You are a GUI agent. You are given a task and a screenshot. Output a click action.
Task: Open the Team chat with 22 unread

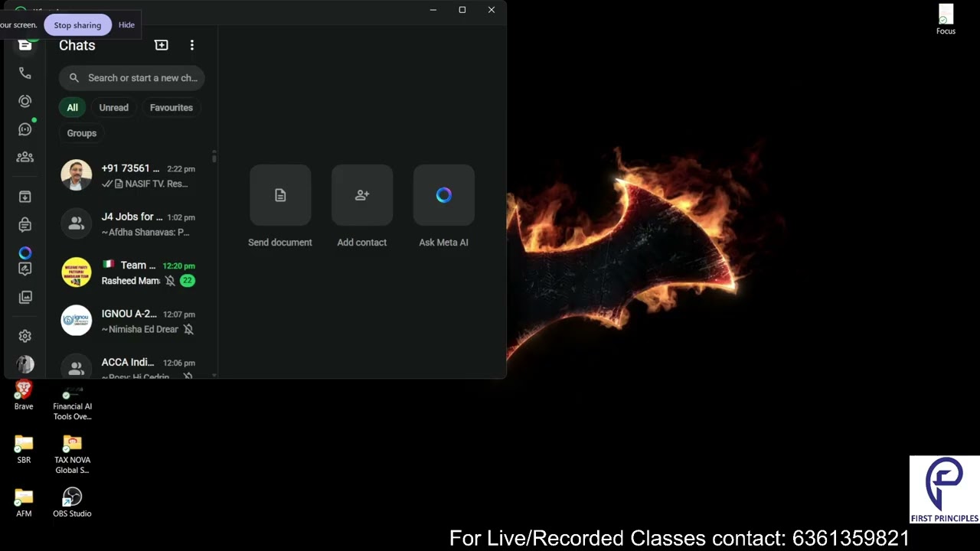132,272
